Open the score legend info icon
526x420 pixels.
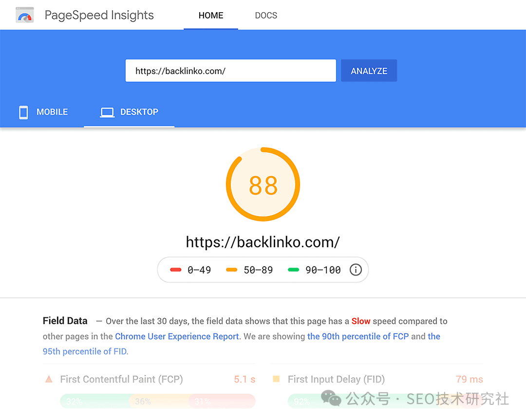tap(356, 270)
